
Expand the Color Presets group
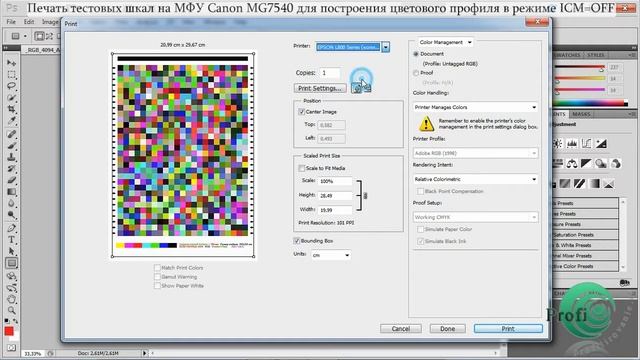click(x=584, y=266)
